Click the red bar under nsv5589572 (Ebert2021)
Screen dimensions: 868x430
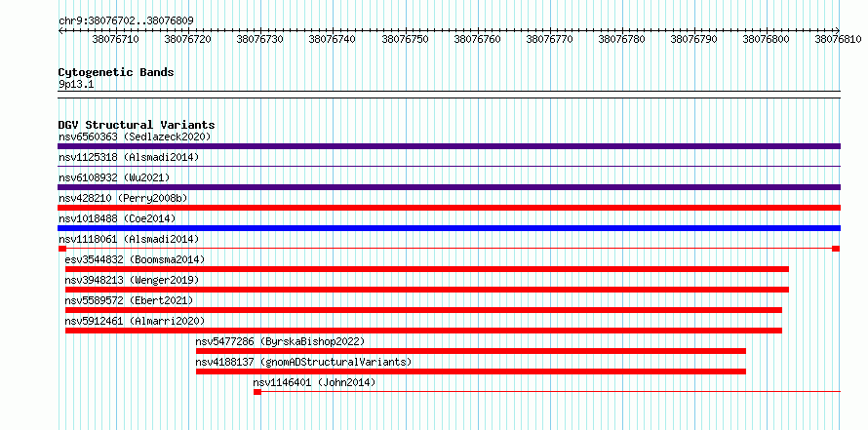point(423,310)
